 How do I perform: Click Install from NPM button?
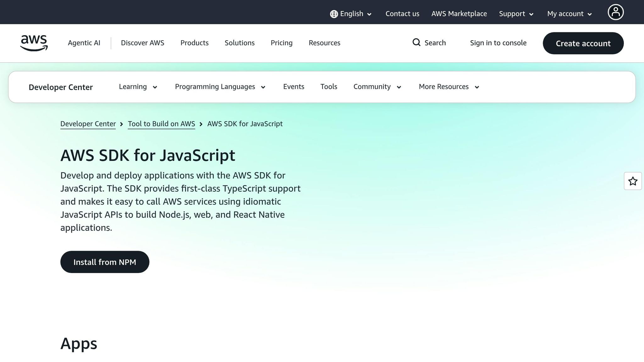coord(105,262)
